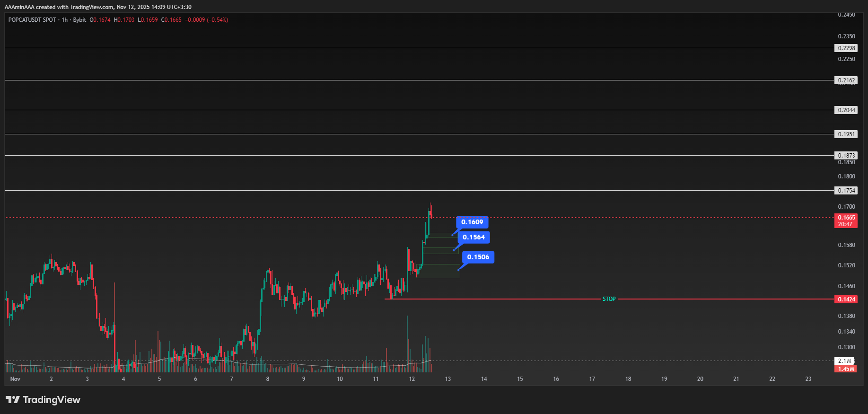Image resolution: width=868 pixels, height=414 pixels.
Task: Select the 0.1609 blue callout label
Action: pyautogui.click(x=472, y=222)
